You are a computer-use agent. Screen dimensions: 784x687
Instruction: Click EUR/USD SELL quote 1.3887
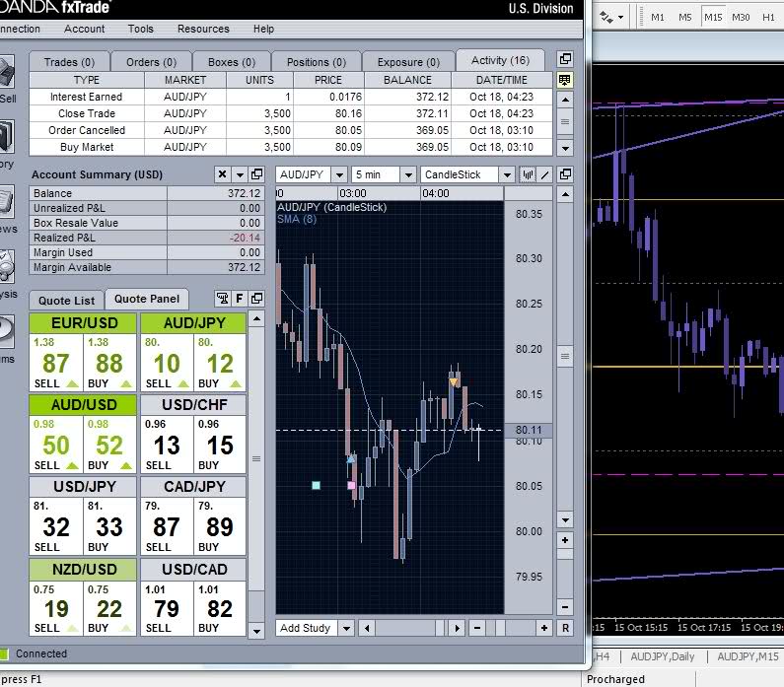[x=55, y=363]
